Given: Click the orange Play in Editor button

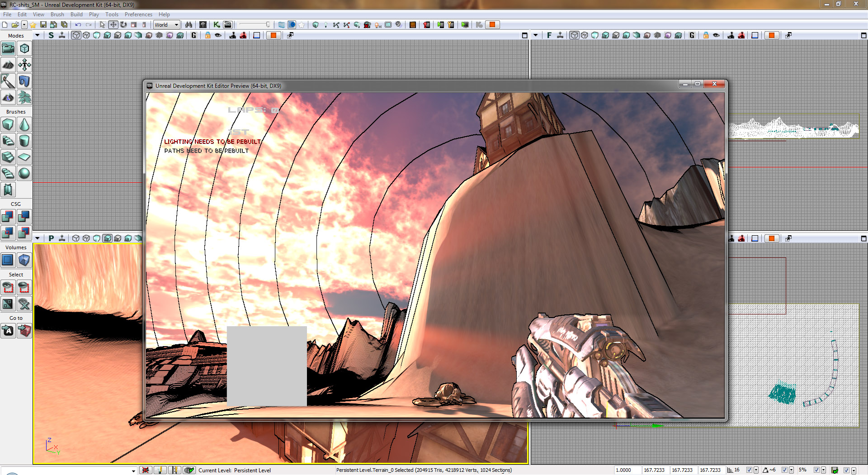Looking at the screenshot, I should click(492, 24).
